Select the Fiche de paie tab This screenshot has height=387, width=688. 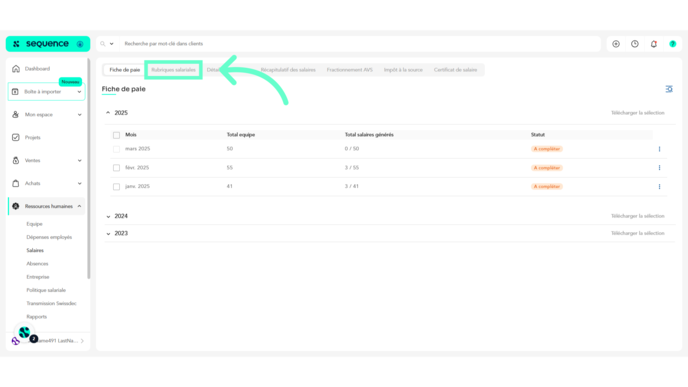click(x=125, y=70)
